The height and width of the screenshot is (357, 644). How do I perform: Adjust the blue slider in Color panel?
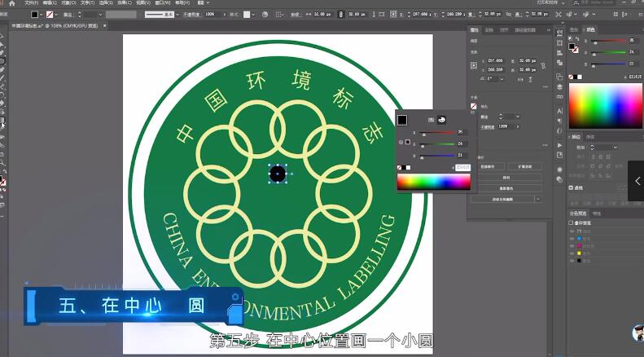(609, 64)
